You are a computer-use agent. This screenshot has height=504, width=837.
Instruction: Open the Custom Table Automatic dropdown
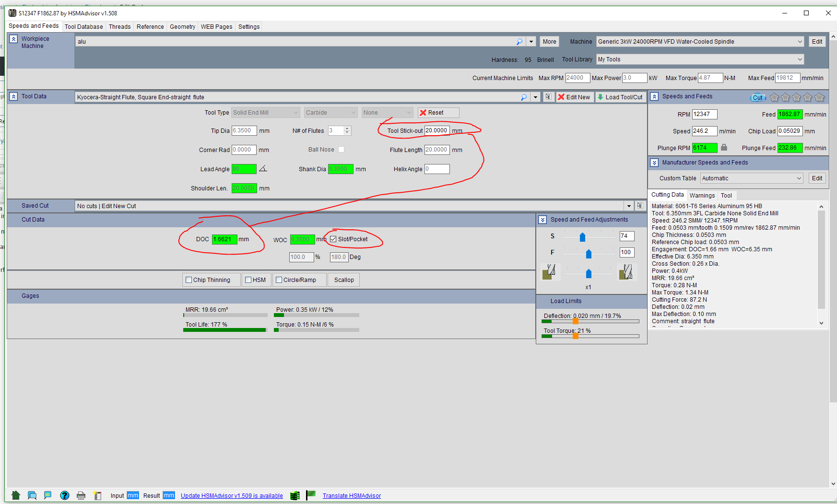[799, 178]
